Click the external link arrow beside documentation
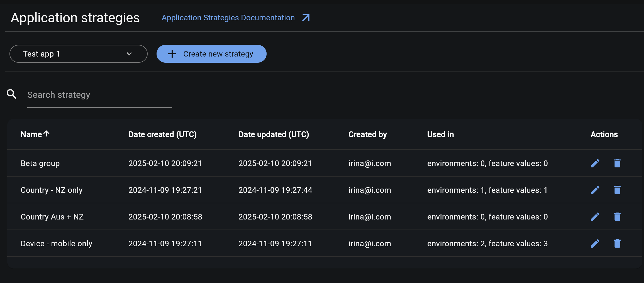The width and height of the screenshot is (644, 283). point(306,18)
